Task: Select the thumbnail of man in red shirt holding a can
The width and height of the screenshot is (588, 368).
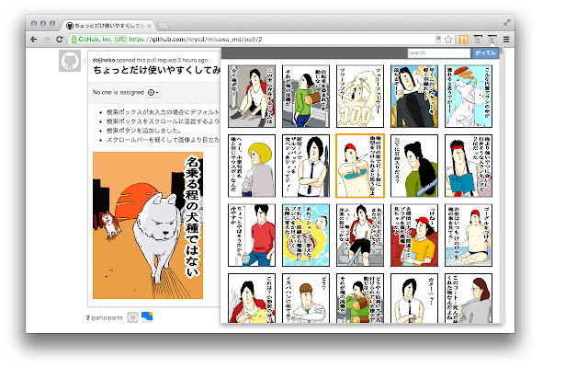Action: tap(252, 236)
